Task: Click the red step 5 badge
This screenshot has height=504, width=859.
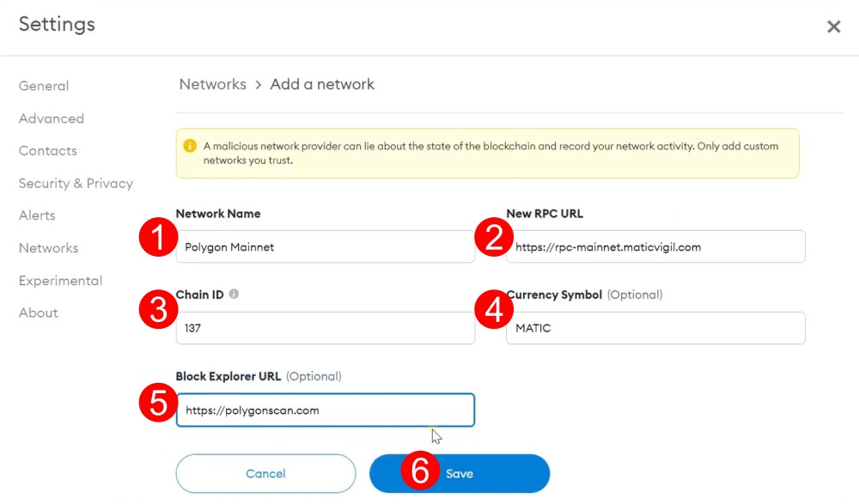Action: tap(157, 404)
